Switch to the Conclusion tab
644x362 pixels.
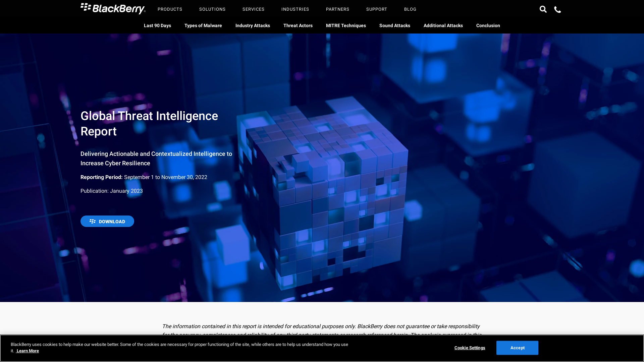pos(488,25)
